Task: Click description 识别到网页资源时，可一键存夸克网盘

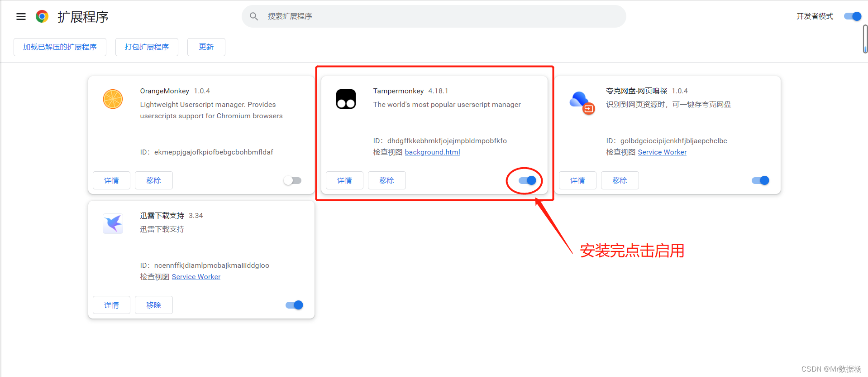Action: tap(668, 105)
